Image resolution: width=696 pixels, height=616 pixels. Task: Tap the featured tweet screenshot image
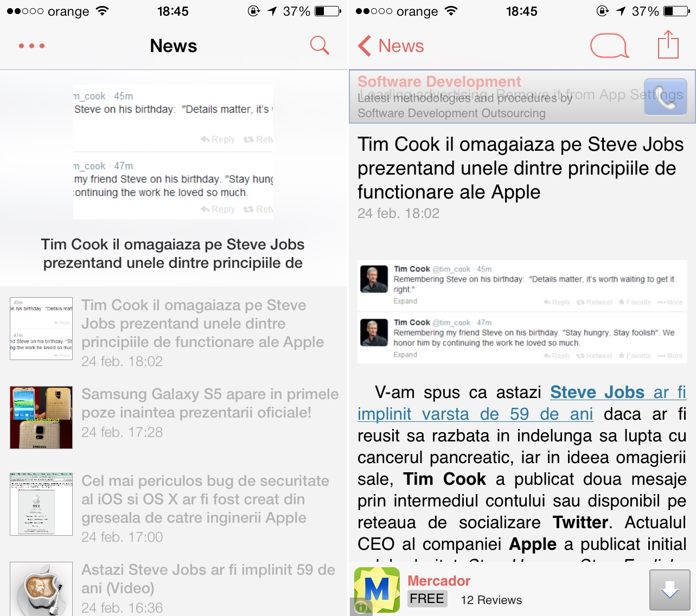[x=173, y=151]
